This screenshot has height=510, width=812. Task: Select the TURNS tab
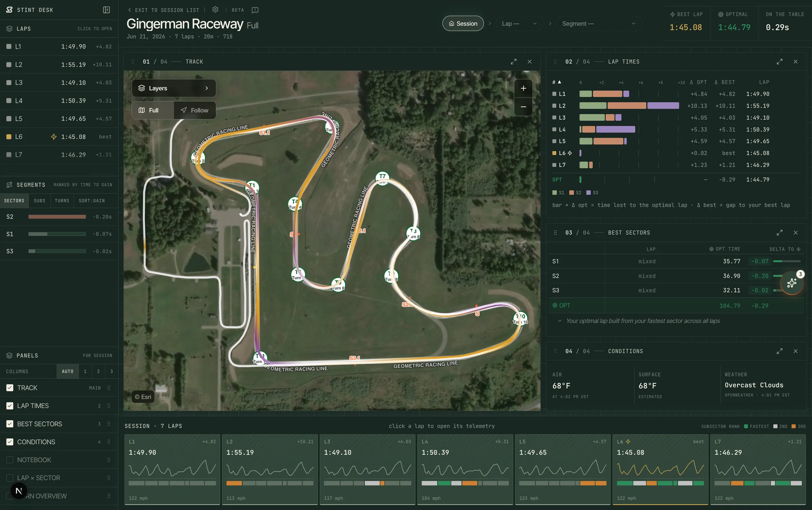62,201
